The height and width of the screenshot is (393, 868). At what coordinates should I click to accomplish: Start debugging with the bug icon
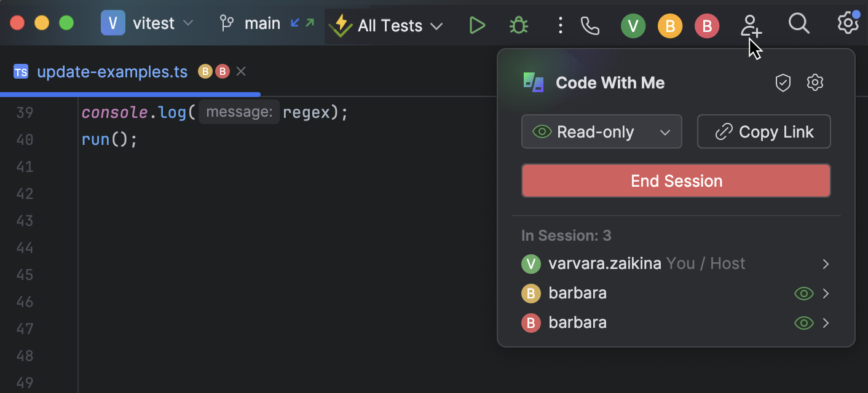coord(518,25)
